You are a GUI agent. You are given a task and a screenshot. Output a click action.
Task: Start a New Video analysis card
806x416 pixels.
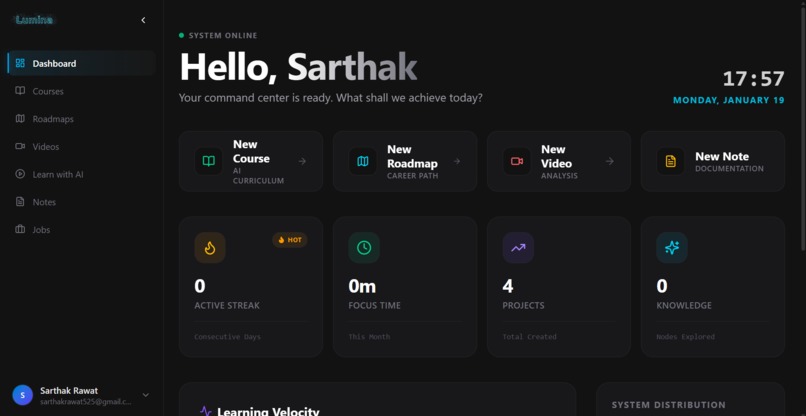[x=559, y=161]
